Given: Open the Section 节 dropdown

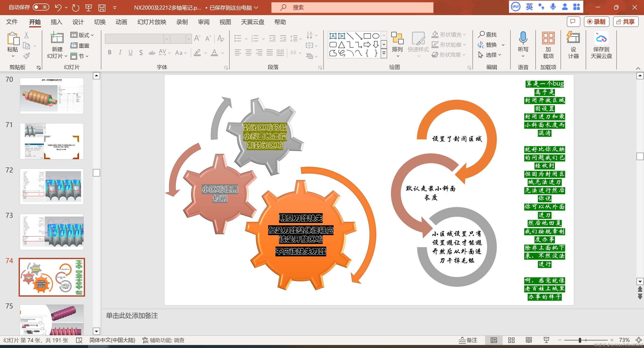Looking at the screenshot, I should pyautogui.click(x=80, y=56).
